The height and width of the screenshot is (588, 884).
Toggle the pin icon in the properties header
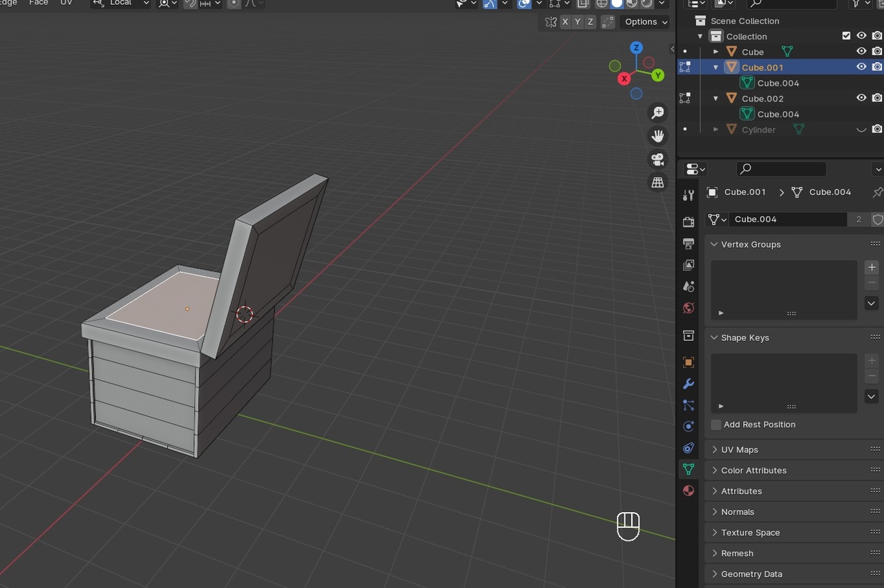coord(877,192)
